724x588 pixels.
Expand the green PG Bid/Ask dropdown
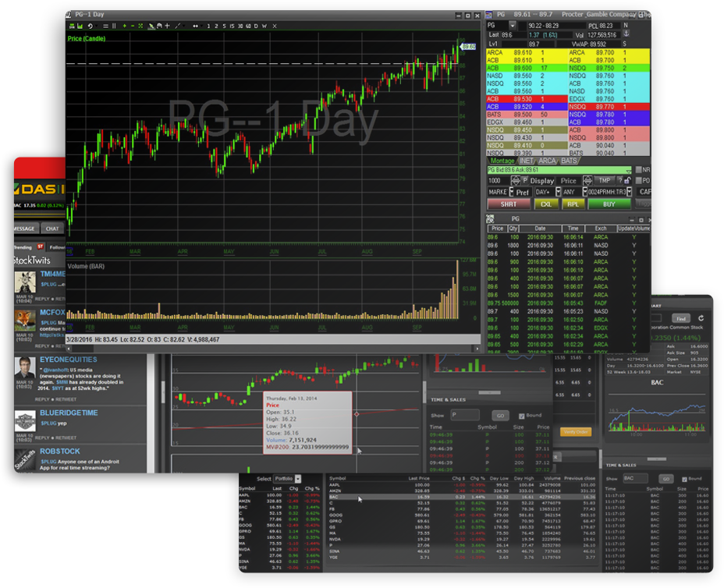628,170
